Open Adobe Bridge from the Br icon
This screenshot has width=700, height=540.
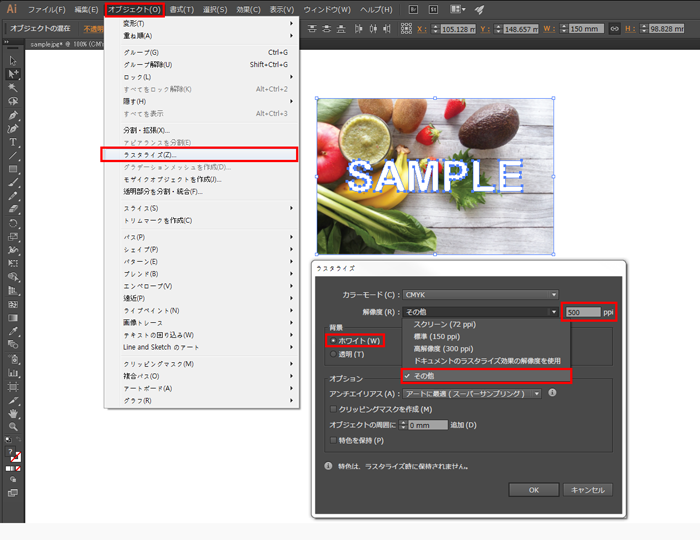(414, 9)
